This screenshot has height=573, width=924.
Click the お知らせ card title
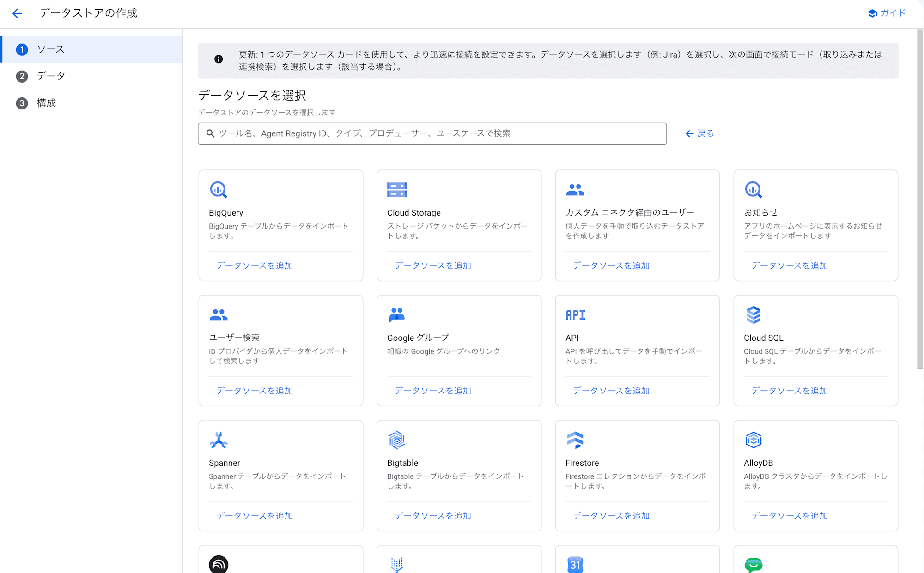(761, 212)
